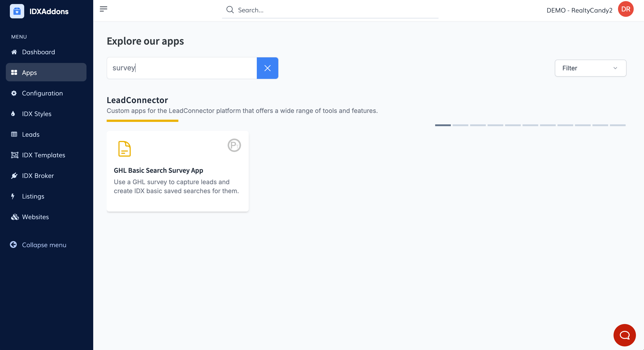The width and height of the screenshot is (644, 350).
Task: Open IDX Templates page
Action: [43, 155]
